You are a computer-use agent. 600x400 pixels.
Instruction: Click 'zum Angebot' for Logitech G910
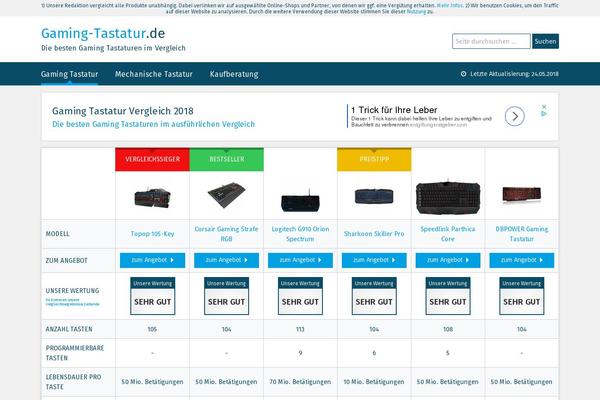point(300,260)
